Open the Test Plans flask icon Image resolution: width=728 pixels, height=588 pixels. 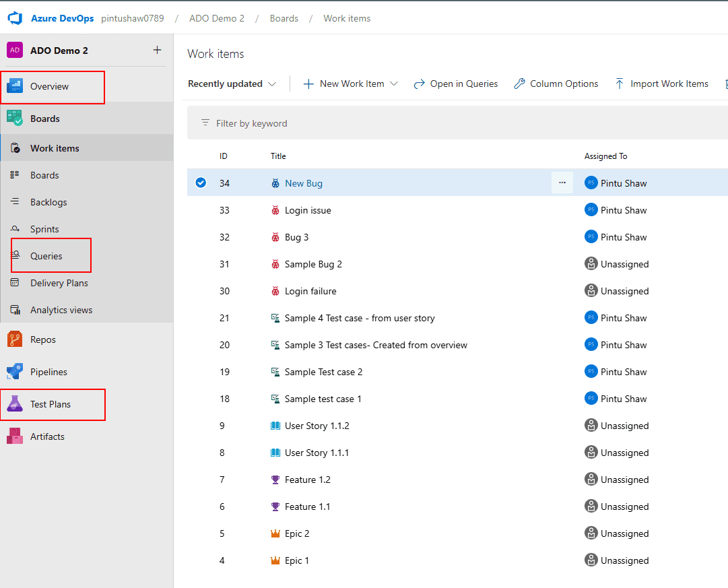[x=15, y=404]
